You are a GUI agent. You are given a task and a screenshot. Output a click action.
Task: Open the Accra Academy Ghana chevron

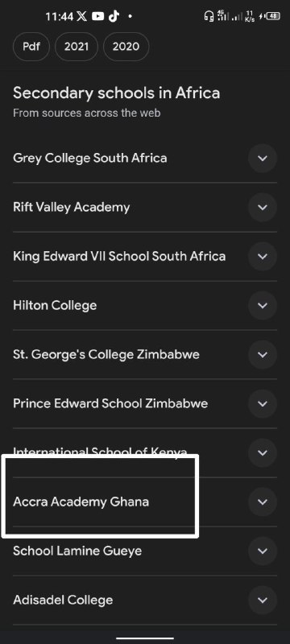pyautogui.click(x=263, y=502)
